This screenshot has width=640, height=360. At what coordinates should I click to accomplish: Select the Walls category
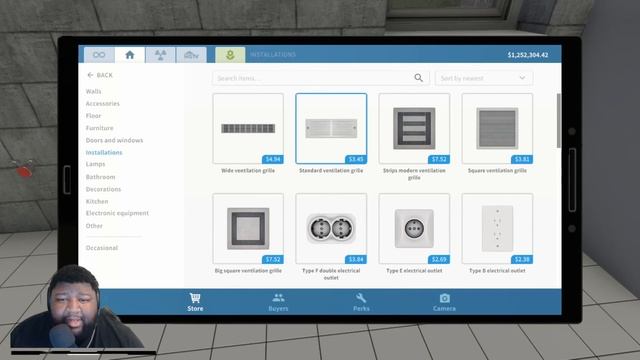click(93, 91)
